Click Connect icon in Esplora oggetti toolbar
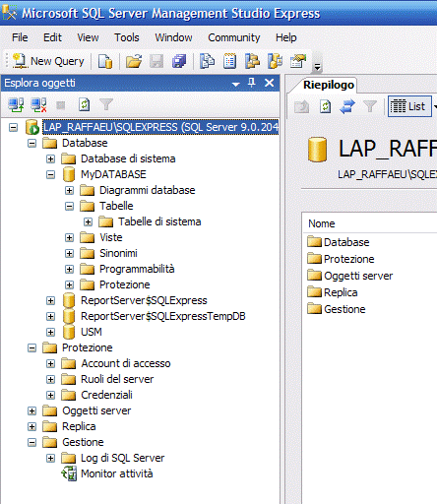This screenshot has width=437, height=504. click(16, 105)
